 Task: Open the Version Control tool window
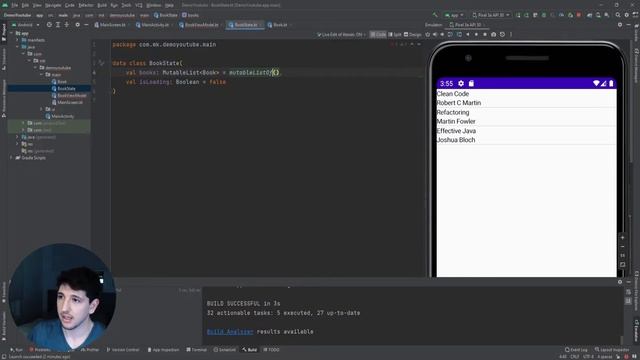[x=123, y=350]
